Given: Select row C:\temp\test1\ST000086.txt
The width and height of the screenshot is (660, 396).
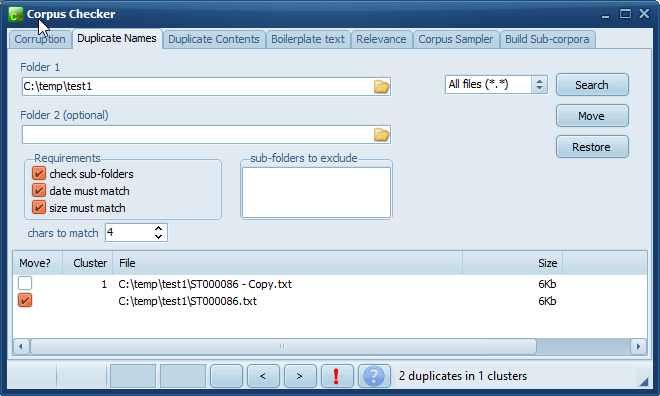Looking at the screenshot, I should pos(330,301).
